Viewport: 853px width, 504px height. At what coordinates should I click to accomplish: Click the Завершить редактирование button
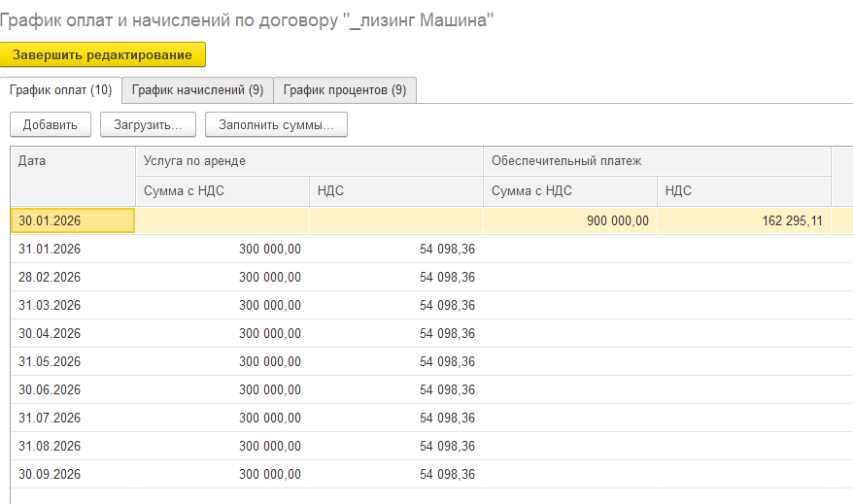coord(102,55)
